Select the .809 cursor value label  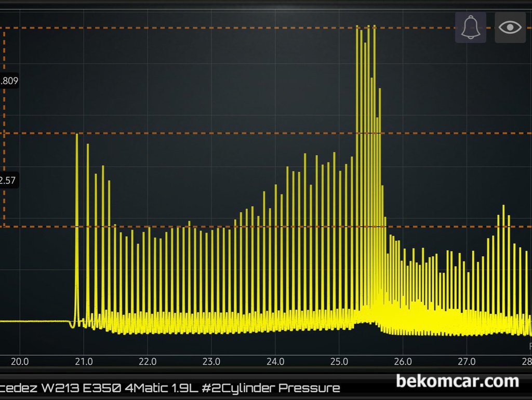coord(10,81)
